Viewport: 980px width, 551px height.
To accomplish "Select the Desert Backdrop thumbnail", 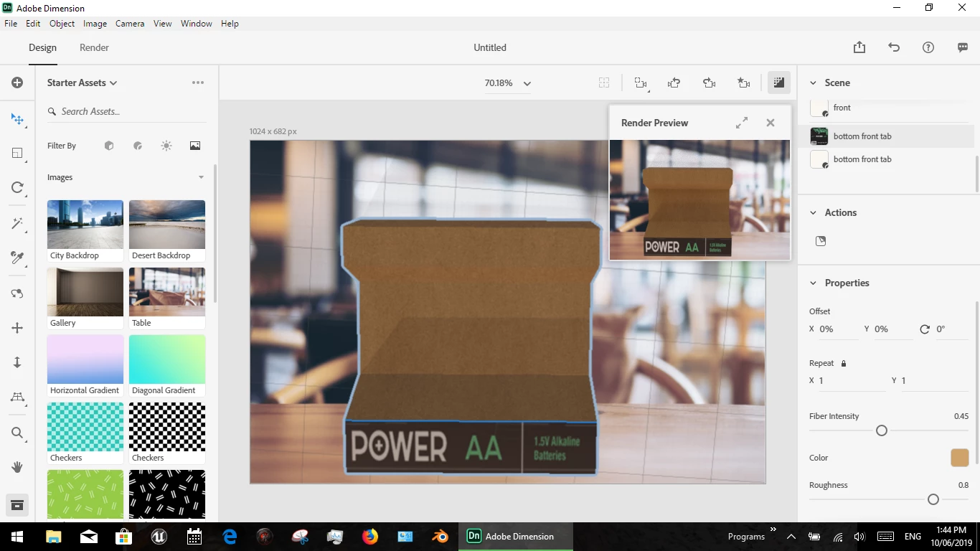I will tap(167, 225).
